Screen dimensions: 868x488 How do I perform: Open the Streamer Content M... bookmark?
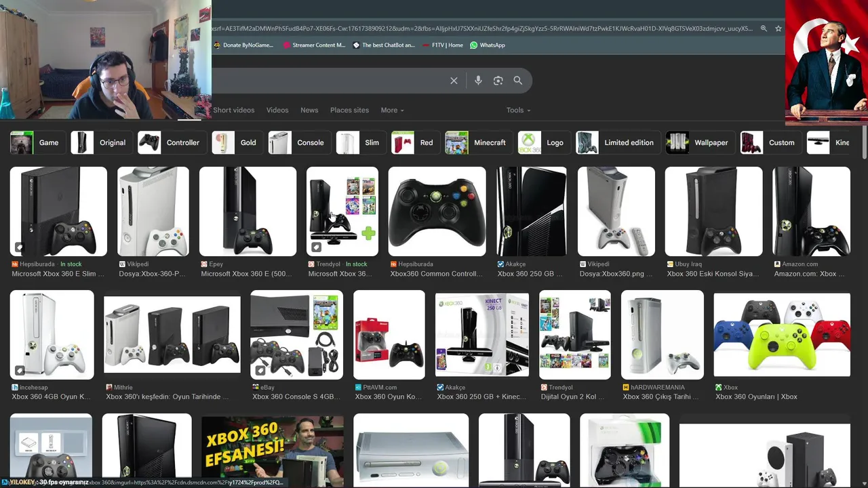(x=314, y=45)
